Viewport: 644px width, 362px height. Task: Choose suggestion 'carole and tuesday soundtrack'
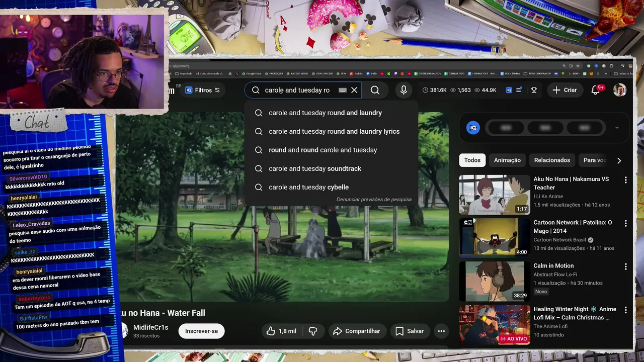click(332, 168)
